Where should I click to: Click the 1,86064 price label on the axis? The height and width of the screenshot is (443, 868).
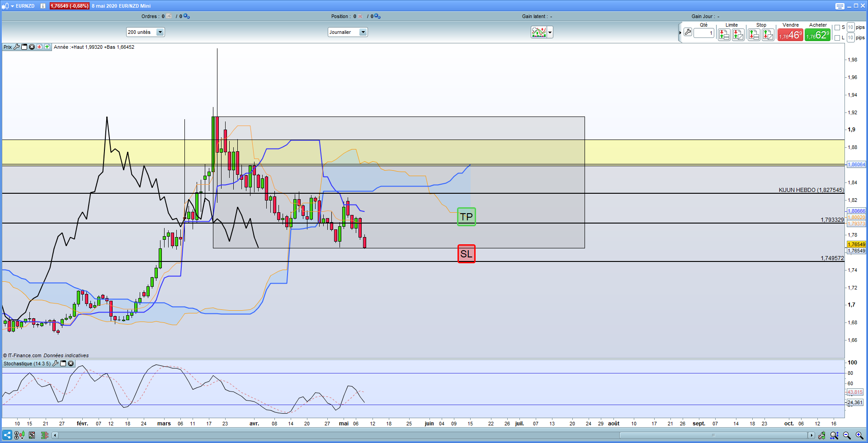coord(856,164)
